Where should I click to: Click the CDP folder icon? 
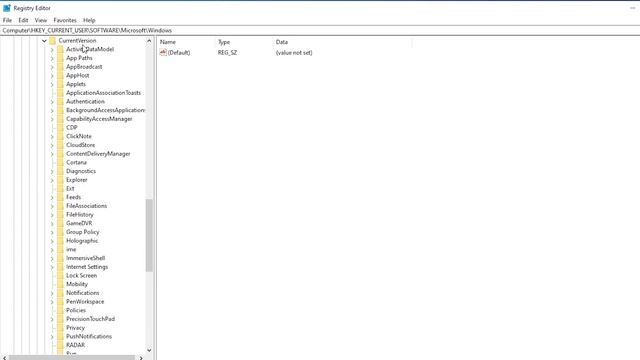(x=60, y=128)
